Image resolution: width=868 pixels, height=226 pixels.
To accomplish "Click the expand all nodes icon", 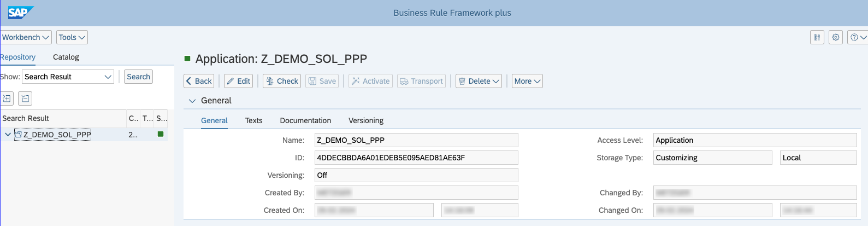I will tap(7, 98).
